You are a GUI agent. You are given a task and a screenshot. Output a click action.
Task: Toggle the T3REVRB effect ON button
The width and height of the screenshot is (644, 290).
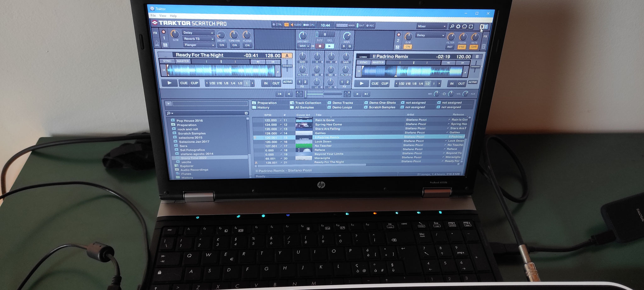(x=235, y=45)
